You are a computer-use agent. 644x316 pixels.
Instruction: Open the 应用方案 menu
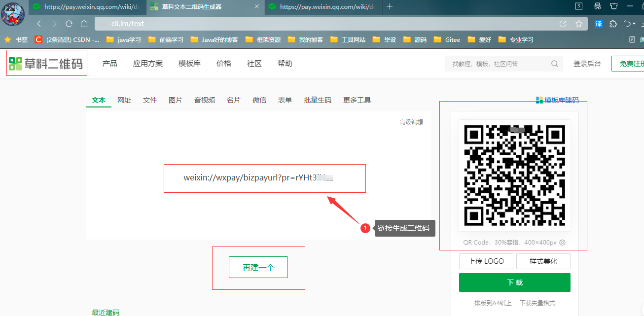(x=148, y=63)
